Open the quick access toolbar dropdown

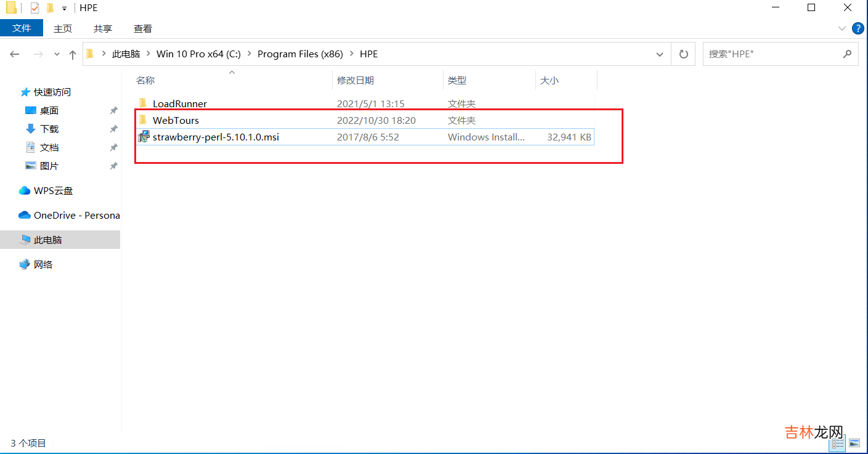pos(64,9)
